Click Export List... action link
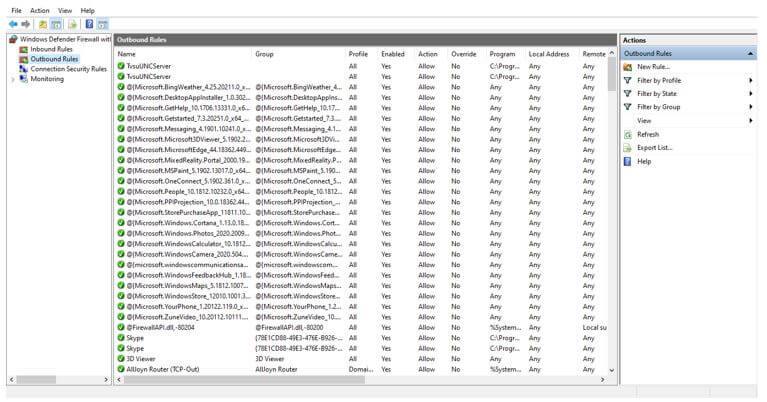 pos(654,148)
